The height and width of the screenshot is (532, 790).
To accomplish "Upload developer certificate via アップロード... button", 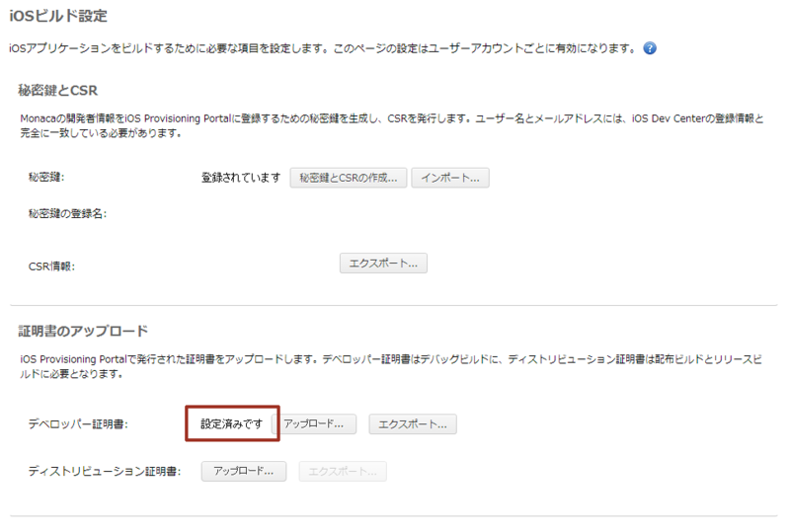I will coord(315,424).
